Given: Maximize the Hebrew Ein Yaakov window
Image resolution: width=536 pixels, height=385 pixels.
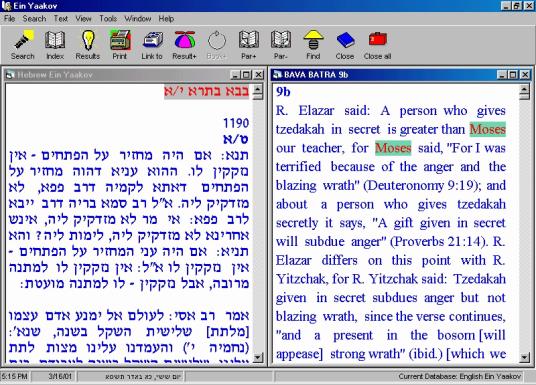Looking at the screenshot, I should pyautogui.click(x=246, y=75).
